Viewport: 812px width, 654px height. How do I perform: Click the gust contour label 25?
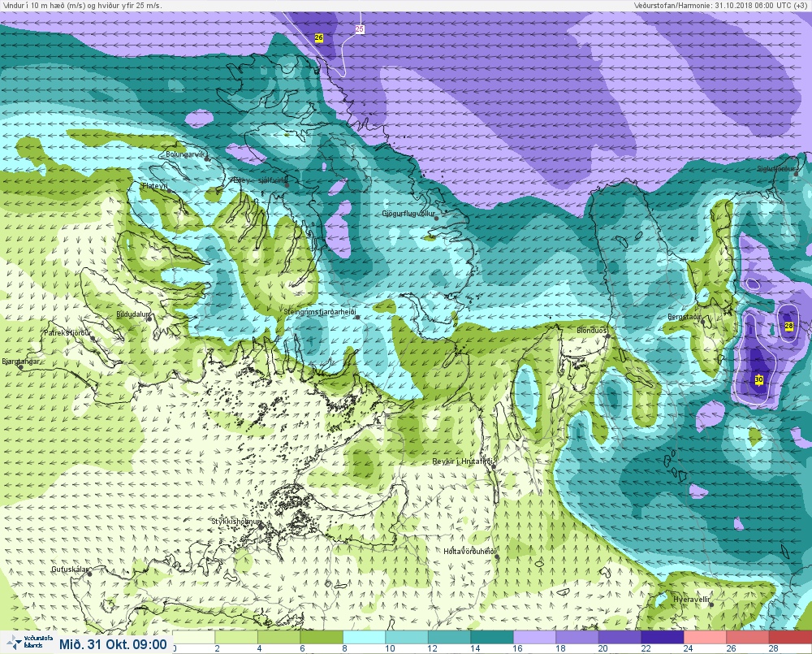point(360,29)
